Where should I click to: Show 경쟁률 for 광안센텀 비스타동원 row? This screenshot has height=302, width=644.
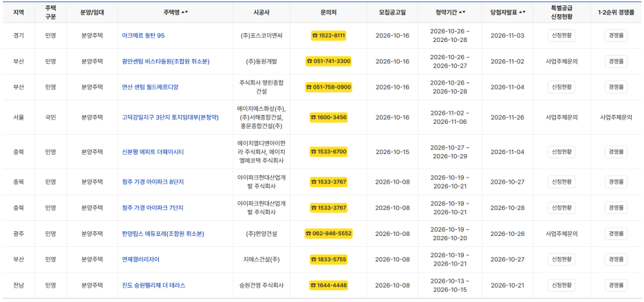[616, 62]
